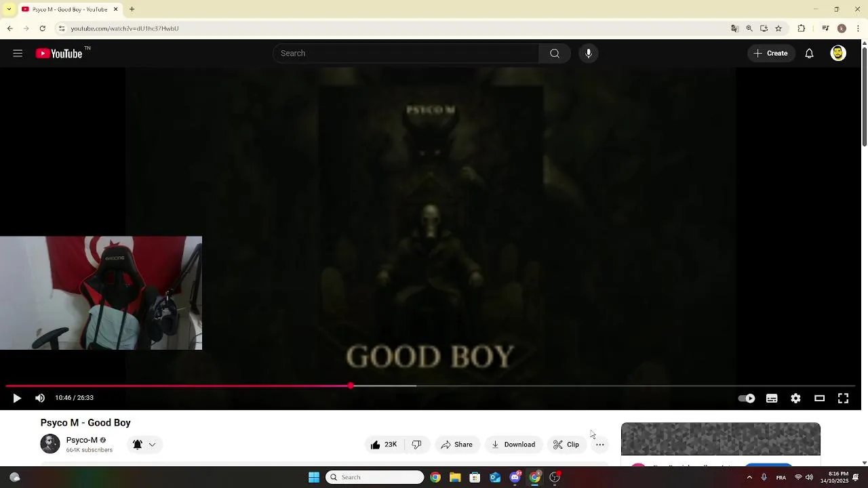Viewport: 868px width, 488px height.
Task: Click the sidebar ad banner thumbnail
Action: (x=721, y=439)
